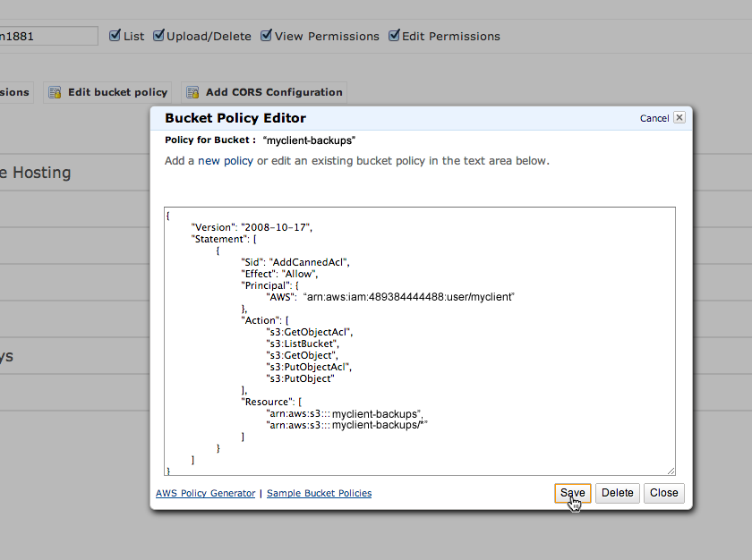This screenshot has width=752, height=560.
Task: Close dialog with the X icon
Action: (x=679, y=117)
